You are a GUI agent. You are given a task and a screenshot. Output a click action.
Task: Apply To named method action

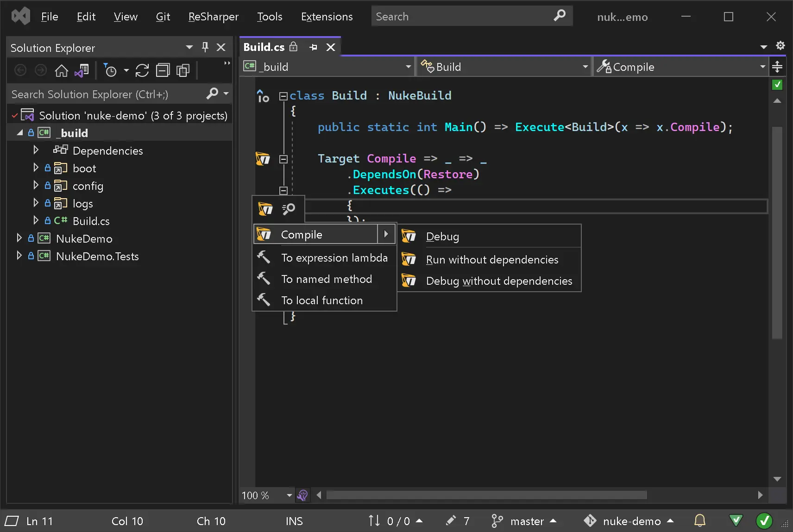[x=324, y=279]
